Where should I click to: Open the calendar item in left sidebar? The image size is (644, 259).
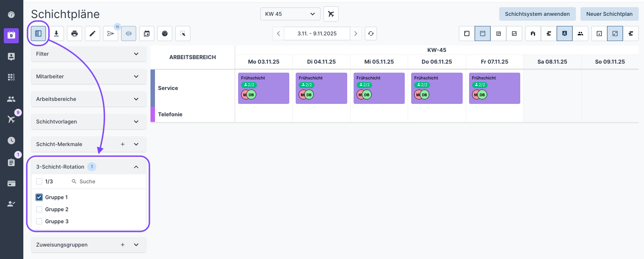11,35
